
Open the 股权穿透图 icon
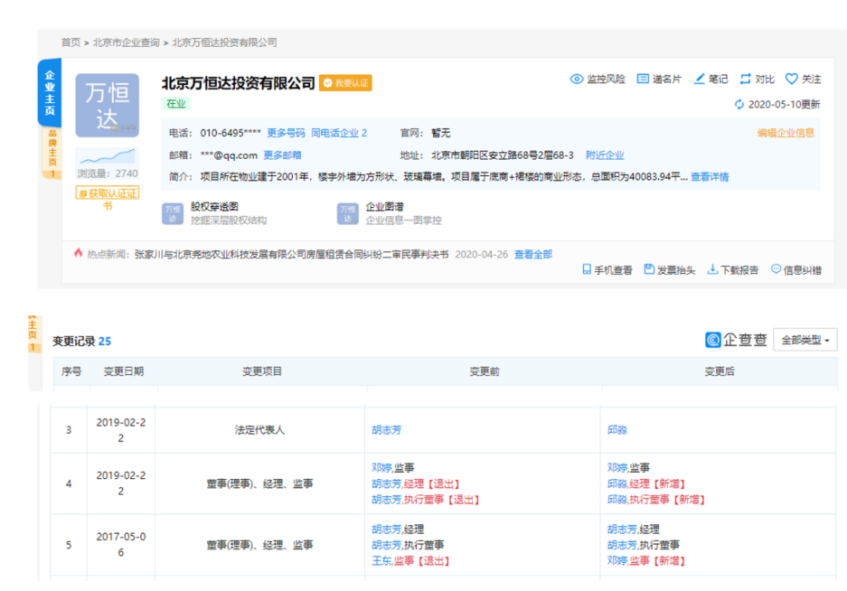click(x=172, y=213)
